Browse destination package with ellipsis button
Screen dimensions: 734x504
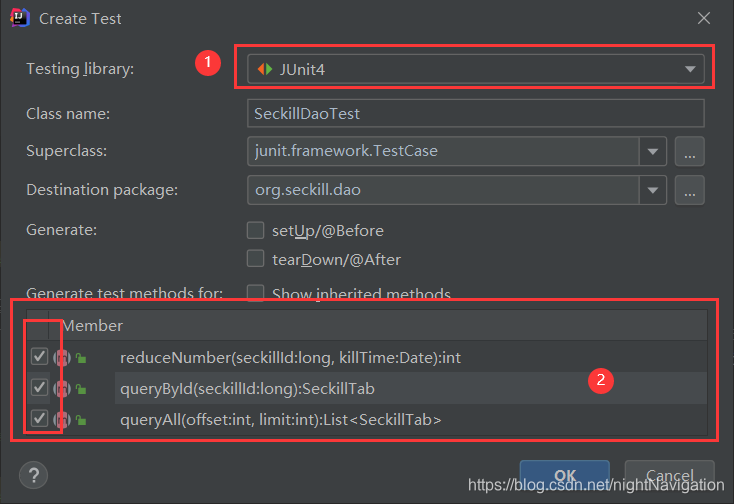pos(690,190)
